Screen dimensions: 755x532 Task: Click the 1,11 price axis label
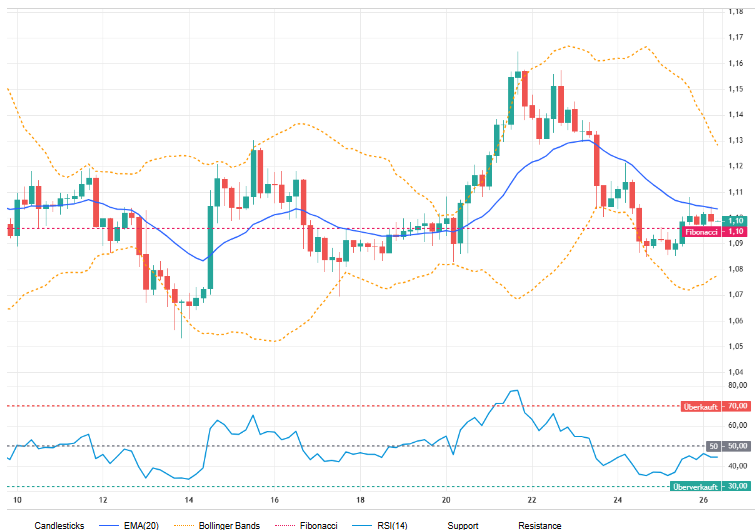pyautogui.click(x=735, y=192)
